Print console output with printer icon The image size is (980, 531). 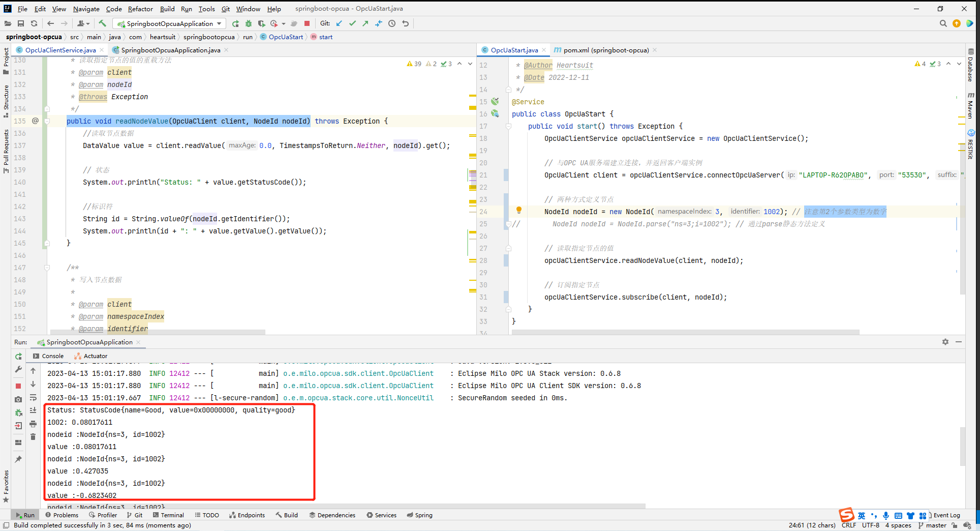tap(33, 424)
